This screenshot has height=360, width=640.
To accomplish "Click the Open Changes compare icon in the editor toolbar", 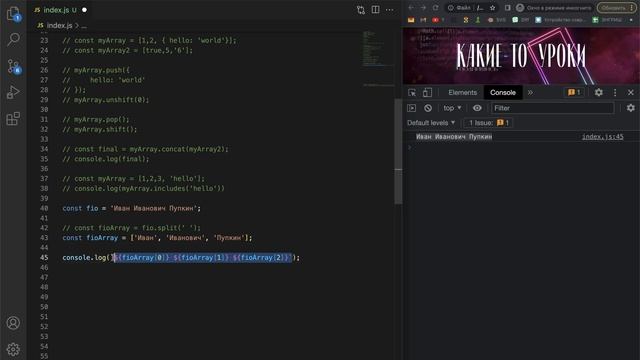I will tap(361, 10).
